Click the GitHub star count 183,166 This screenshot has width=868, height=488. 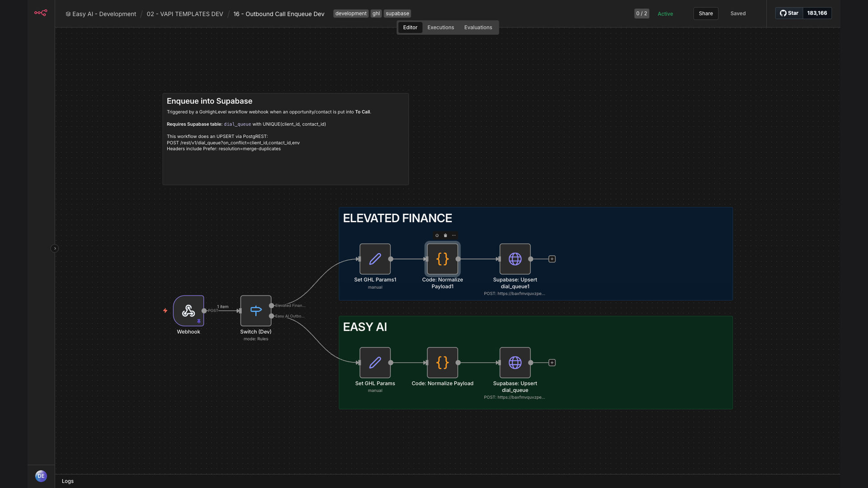click(x=817, y=13)
